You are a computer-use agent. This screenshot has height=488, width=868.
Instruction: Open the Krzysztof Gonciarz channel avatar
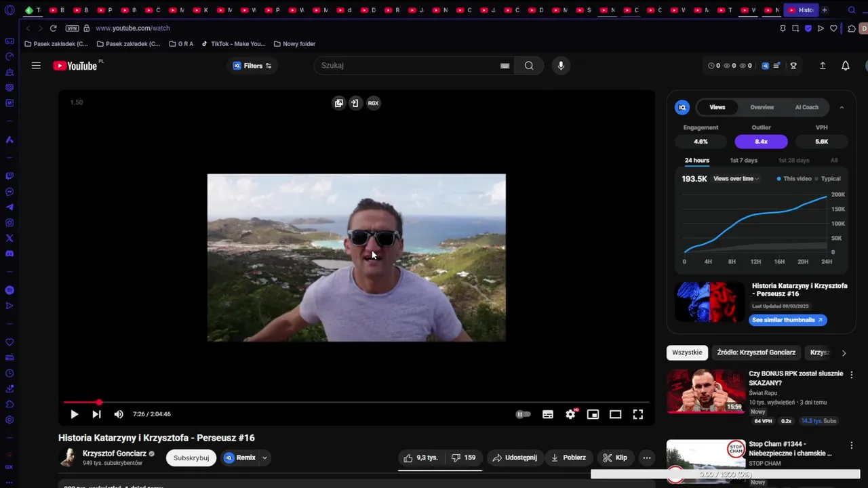tap(68, 457)
